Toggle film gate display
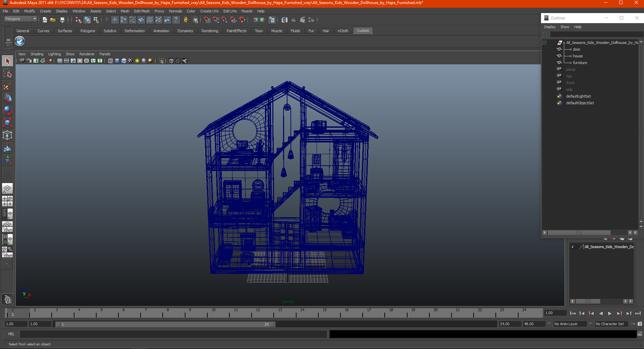This screenshot has height=349, width=644. click(66, 61)
